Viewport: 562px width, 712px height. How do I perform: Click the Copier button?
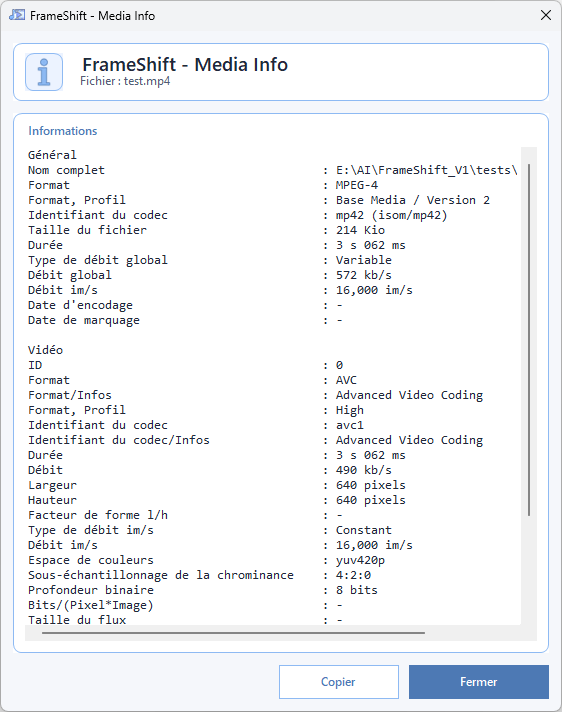[x=339, y=682]
